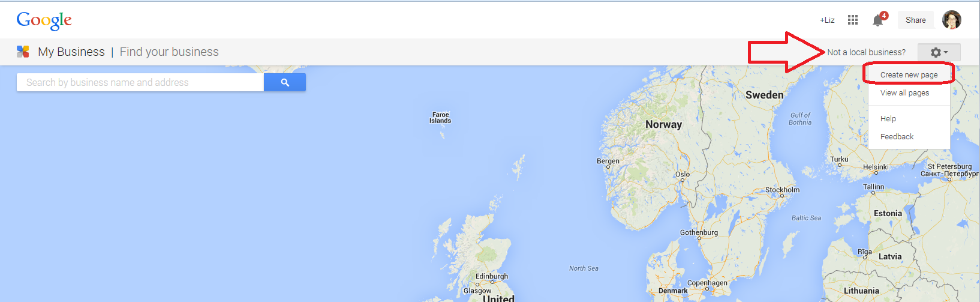This screenshot has width=980, height=302.
Task: Open the Google apps grid icon
Action: pyautogui.click(x=852, y=20)
